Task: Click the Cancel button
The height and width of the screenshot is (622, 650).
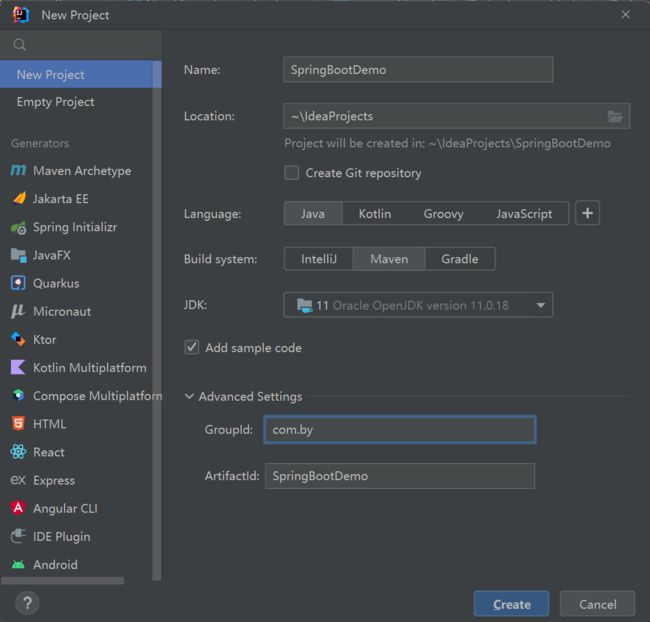Action: click(597, 604)
